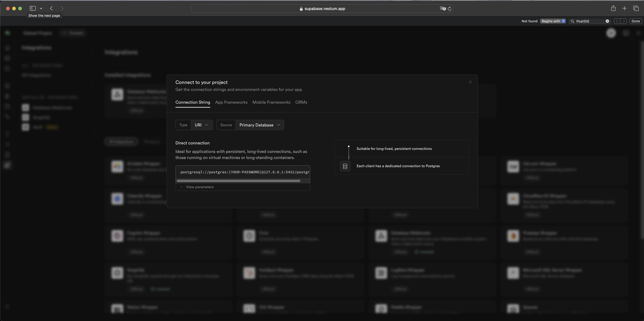The image size is (644, 321).
Task: Clear the PostGIS find search text
Action: [x=607, y=21]
